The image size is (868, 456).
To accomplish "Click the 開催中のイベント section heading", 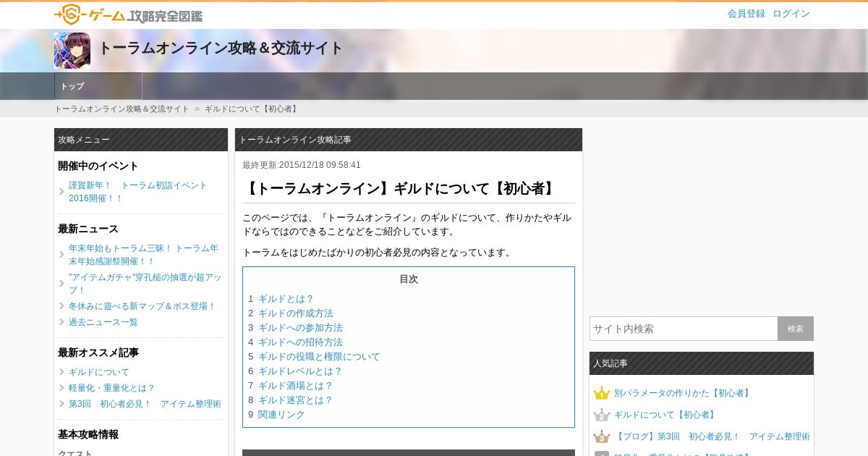I will 98,166.
